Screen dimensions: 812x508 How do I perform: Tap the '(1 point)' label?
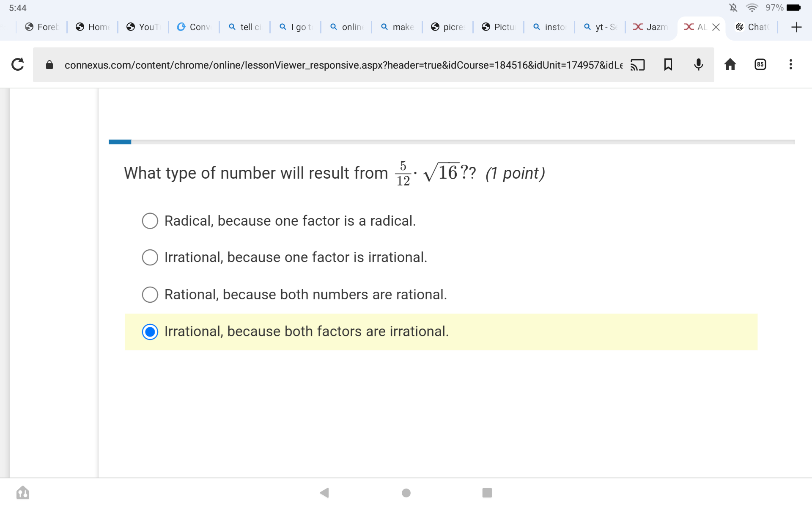click(x=515, y=173)
